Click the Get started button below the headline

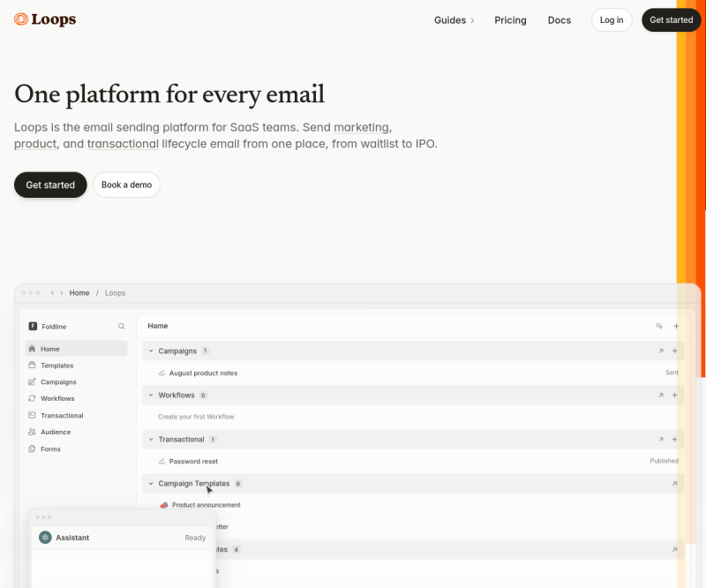coord(50,185)
